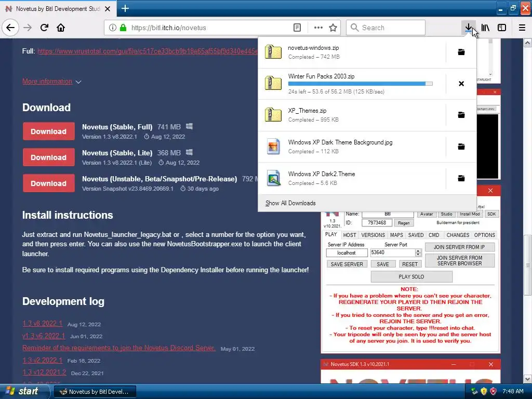Click the downloads arrow toolbar icon

click(468, 28)
